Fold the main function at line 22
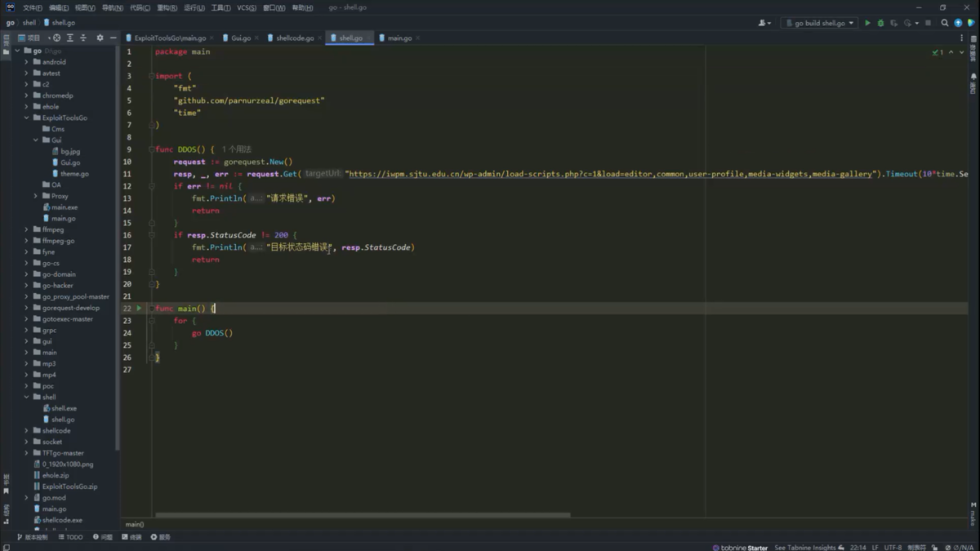Image resolution: width=980 pixels, height=551 pixels. pos(152,309)
